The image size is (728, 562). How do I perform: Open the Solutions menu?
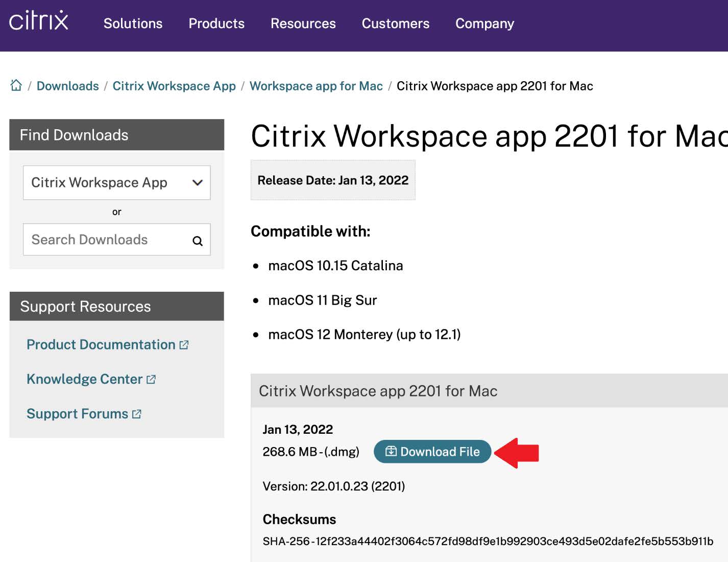click(x=133, y=24)
